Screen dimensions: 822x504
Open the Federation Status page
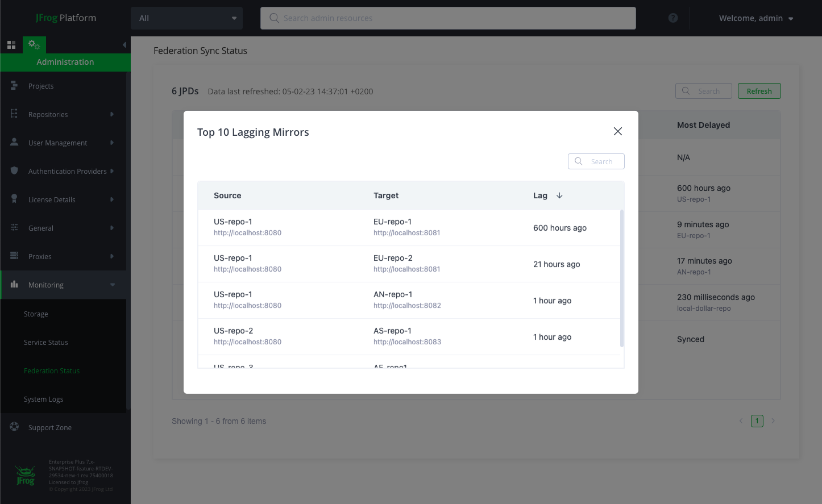point(52,370)
